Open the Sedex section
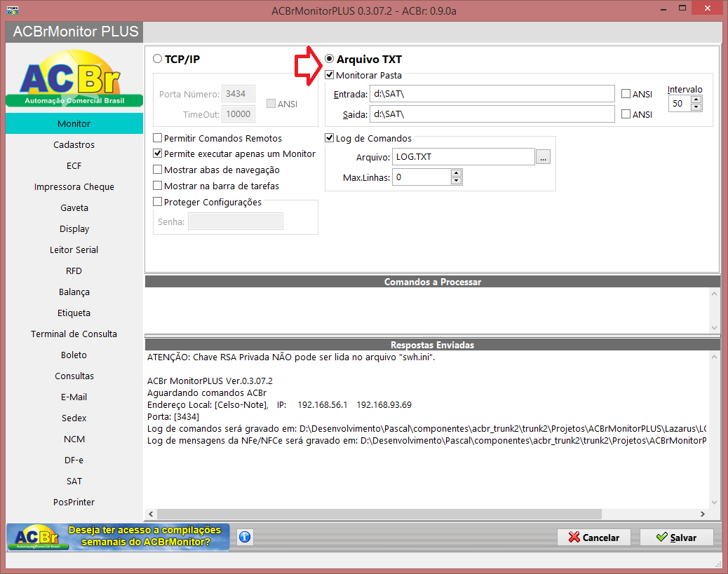This screenshot has height=574, width=728. click(x=74, y=418)
